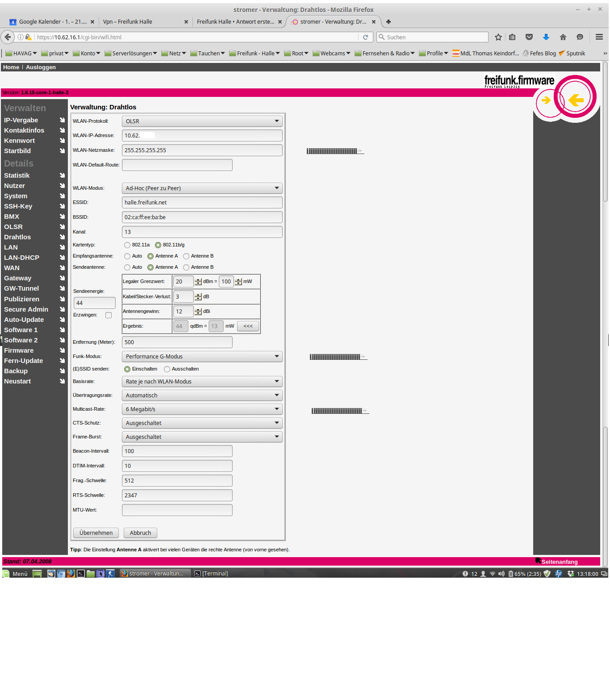Open the OLSR sidebar menu item
610x700 pixels.
click(x=13, y=227)
